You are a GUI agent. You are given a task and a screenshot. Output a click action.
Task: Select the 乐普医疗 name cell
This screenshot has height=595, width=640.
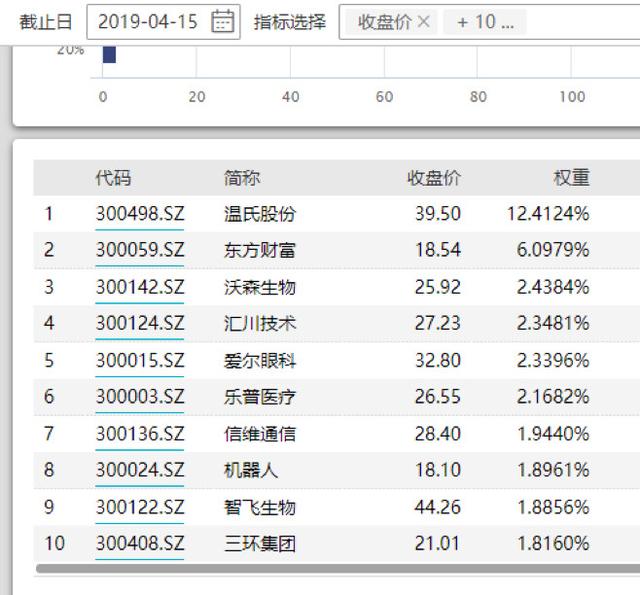[260, 397]
